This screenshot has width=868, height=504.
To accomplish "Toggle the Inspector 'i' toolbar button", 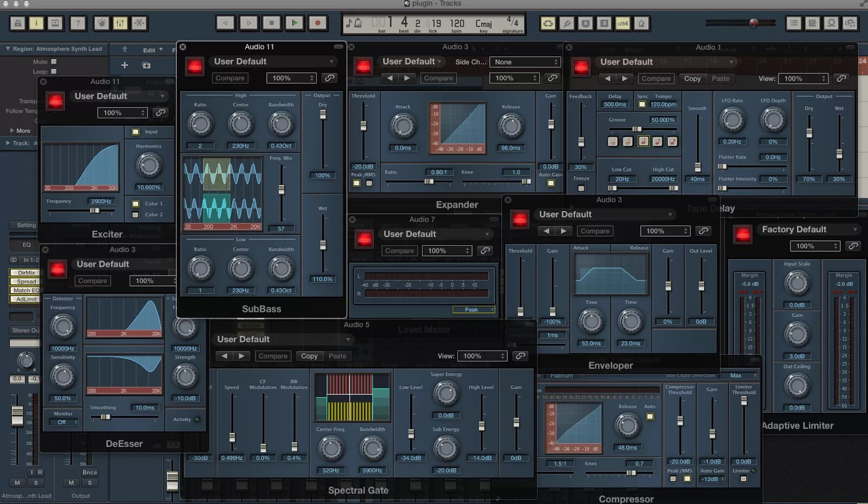I will 36,23.
